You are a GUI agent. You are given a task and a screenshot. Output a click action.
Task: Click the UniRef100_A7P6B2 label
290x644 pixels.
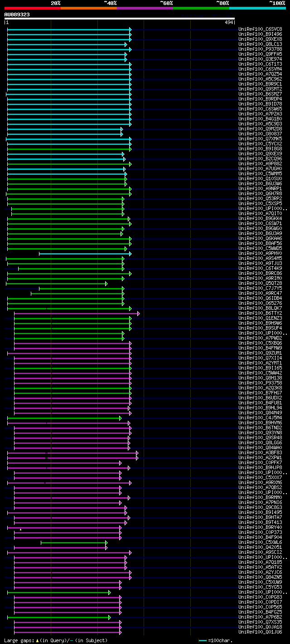[x=260, y=617]
